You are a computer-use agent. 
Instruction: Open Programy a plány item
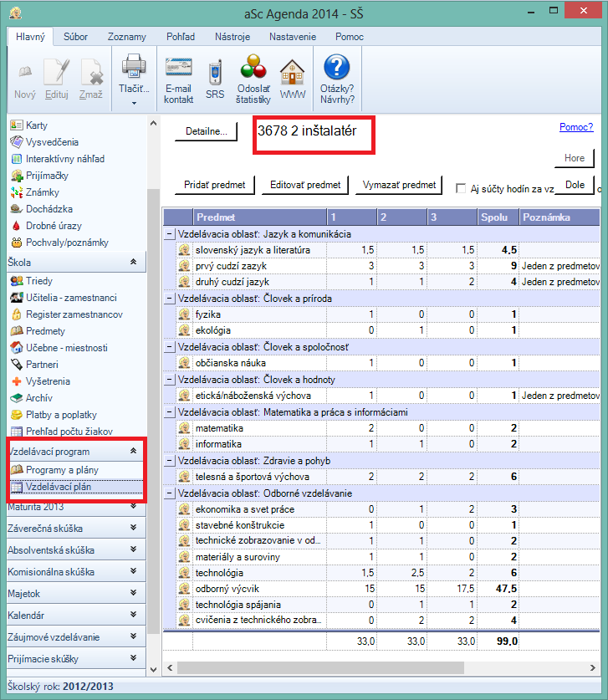pos(54,470)
